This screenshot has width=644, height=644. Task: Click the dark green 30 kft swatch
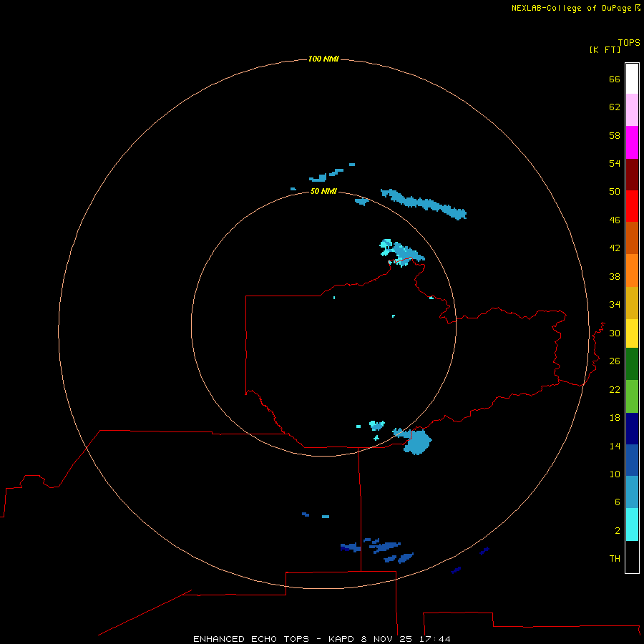click(x=632, y=364)
